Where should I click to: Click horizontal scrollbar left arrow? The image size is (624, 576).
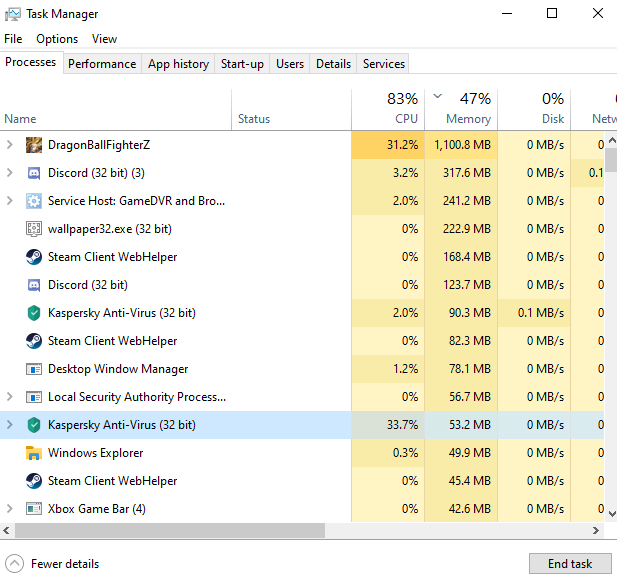pos(6,530)
